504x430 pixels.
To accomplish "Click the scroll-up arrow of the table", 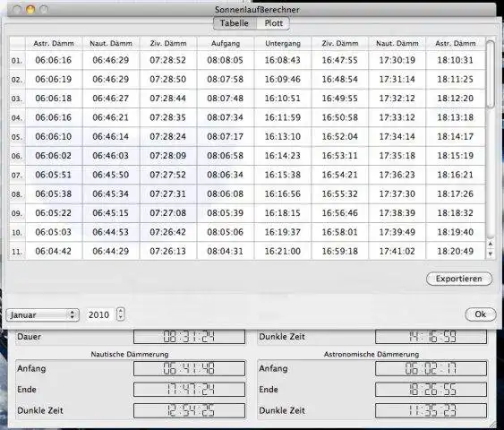I will [x=491, y=244].
